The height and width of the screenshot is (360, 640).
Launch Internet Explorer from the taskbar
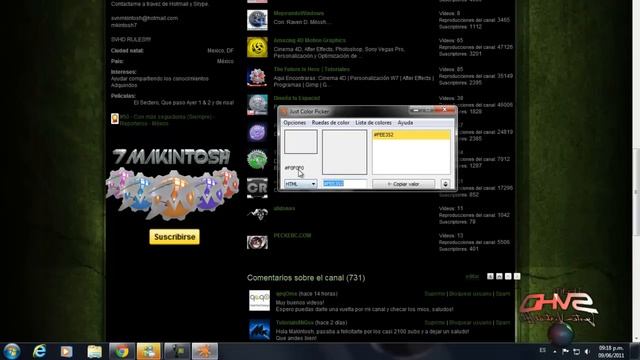click(x=39, y=351)
